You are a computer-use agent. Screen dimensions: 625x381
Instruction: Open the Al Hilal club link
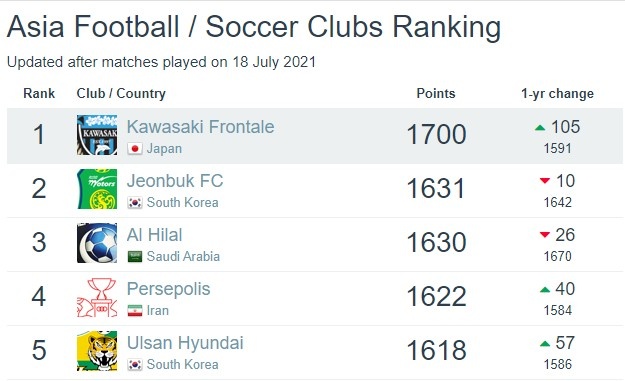(155, 235)
